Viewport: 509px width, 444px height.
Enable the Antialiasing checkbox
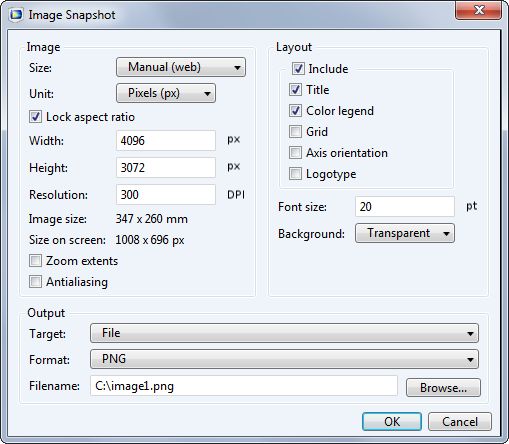pos(35,282)
